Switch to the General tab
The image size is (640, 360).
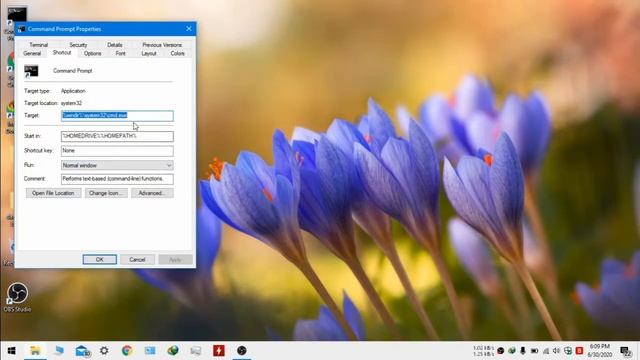[x=32, y=53]
